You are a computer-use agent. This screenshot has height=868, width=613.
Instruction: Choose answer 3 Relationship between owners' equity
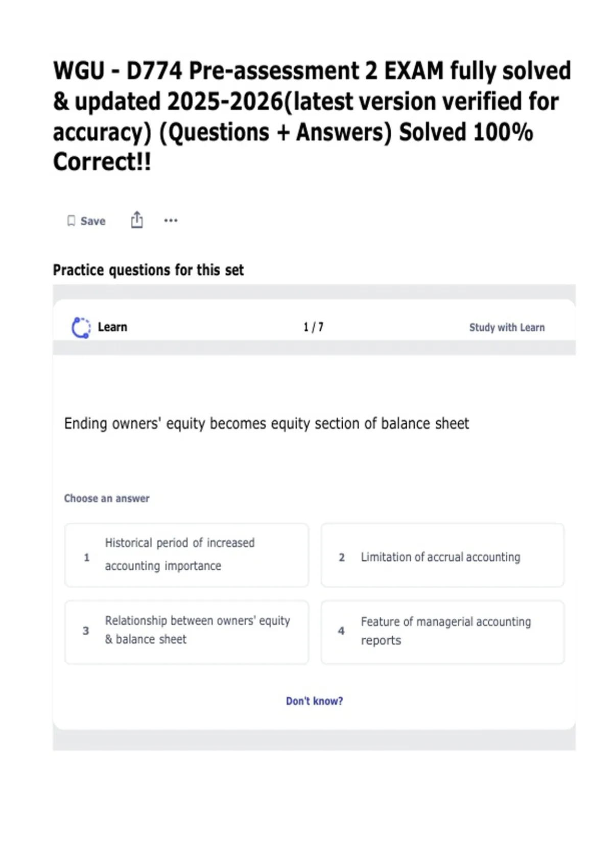click(x=186, y=632)
